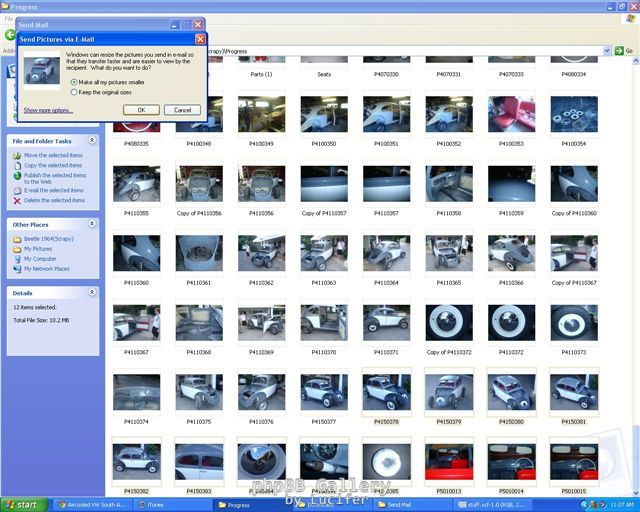Click the red X delete icon
This screenshot has width=640, height=512.
(x=17, y=200)
